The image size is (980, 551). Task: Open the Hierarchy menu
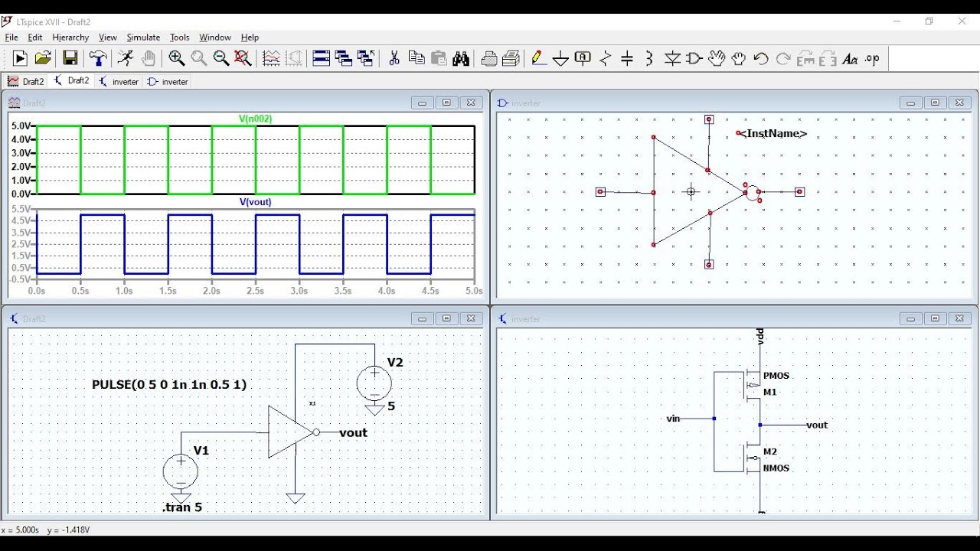(70, 37)
